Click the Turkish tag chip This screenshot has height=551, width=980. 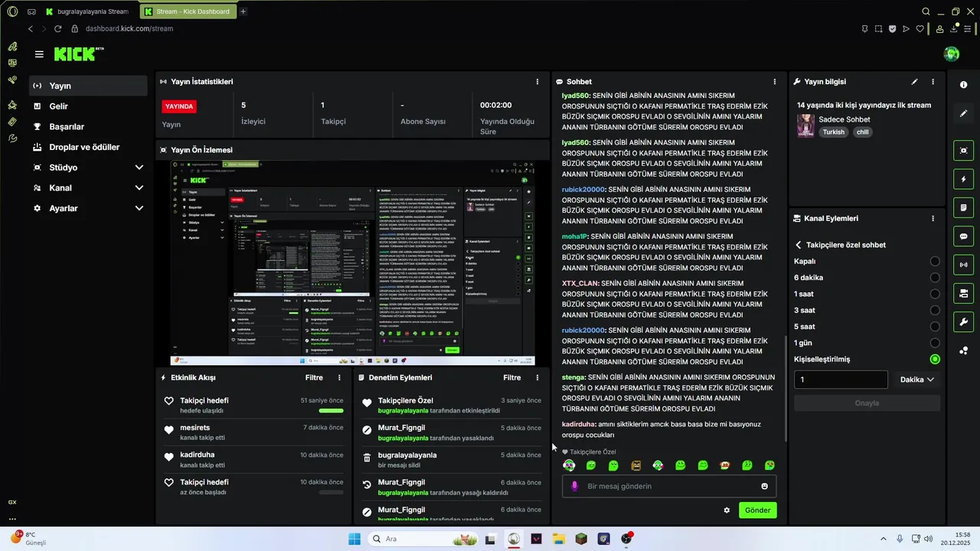pos(834,132)
